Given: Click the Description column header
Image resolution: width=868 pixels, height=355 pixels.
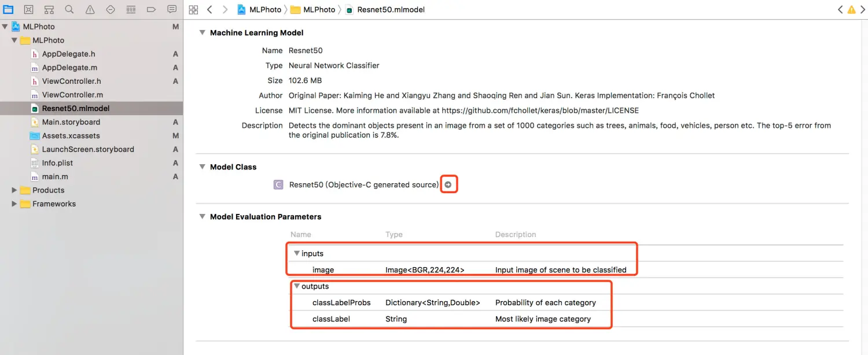Looking at the screenshot, I should (516, 235).
